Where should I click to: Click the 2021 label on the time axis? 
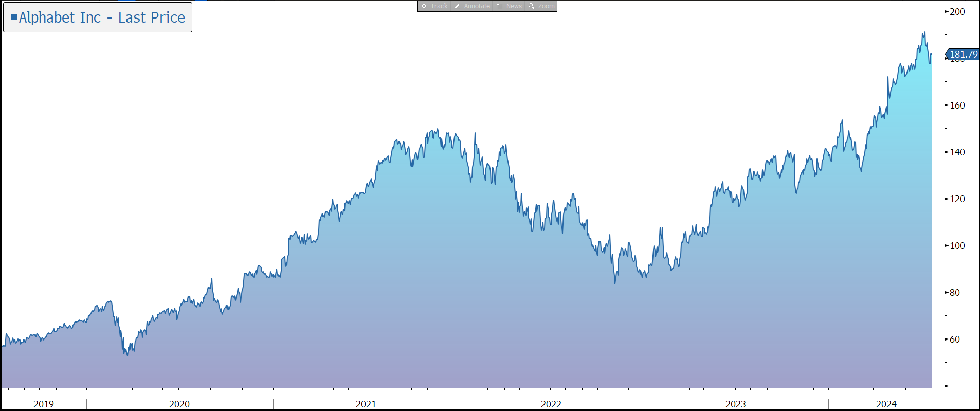(366, 404)
